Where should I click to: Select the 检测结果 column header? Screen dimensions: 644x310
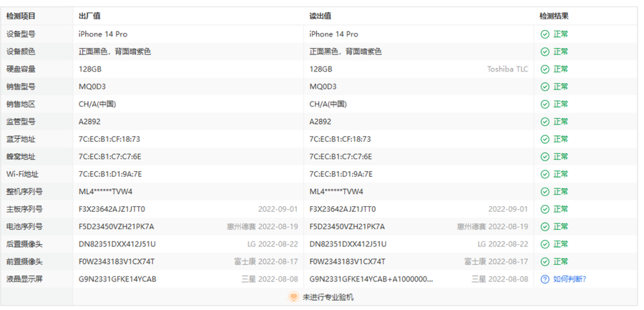tap(554, 16)
